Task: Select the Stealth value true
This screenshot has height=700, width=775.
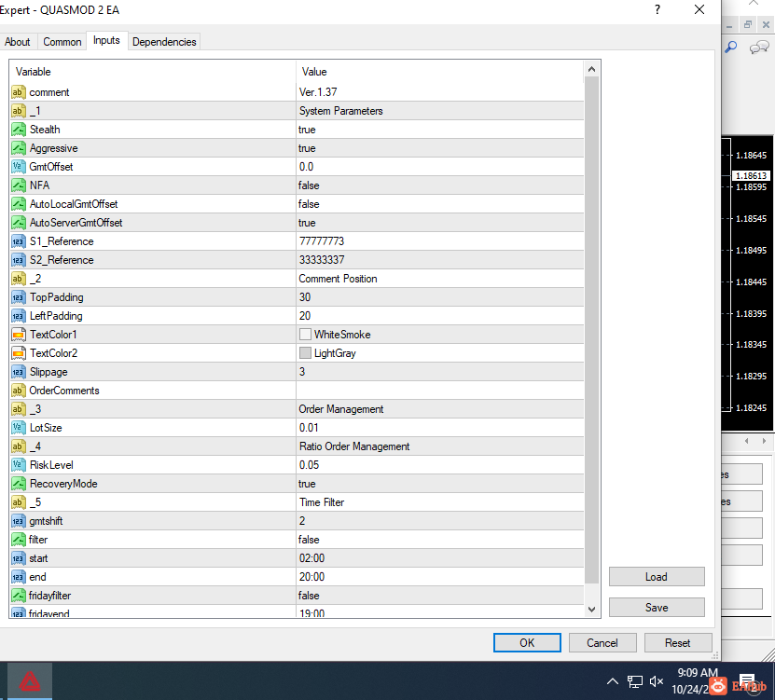Action: tap(307, 130)
